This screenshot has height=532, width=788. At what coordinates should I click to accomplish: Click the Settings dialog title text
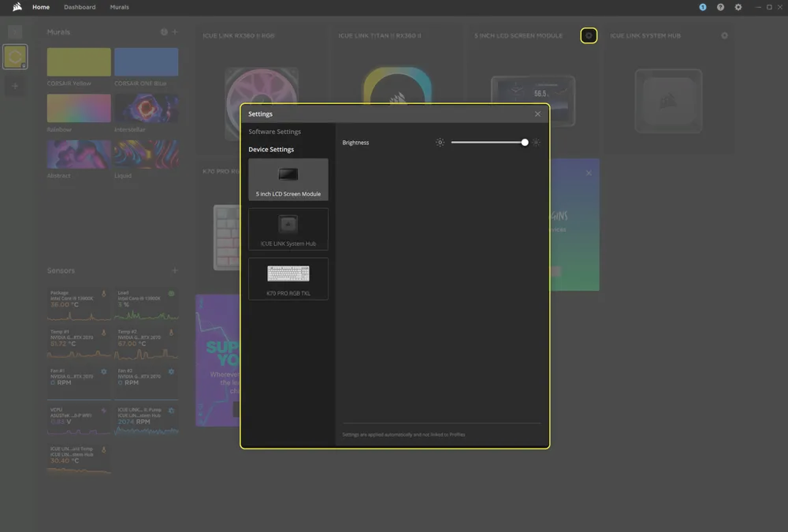260,114
